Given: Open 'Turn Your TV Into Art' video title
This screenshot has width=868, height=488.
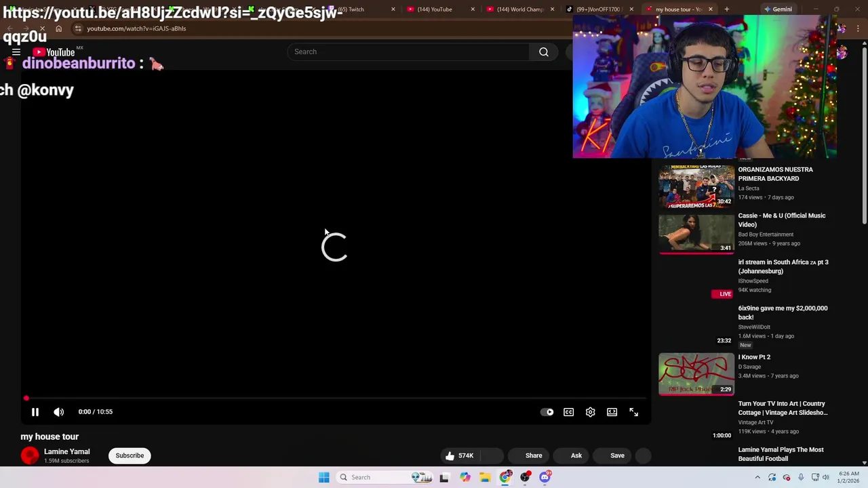Looking at the screenshot, I should (x=783, y=408).
